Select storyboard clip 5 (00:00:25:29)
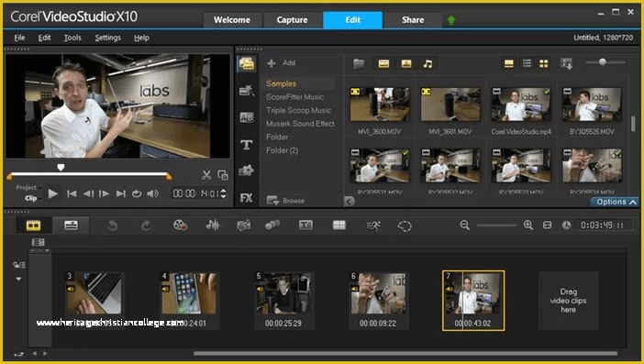This screenshot has width=644, height=364. [283, 301]
